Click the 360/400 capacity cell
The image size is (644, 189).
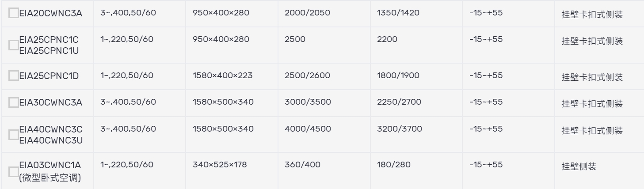(x=324, y=170)
